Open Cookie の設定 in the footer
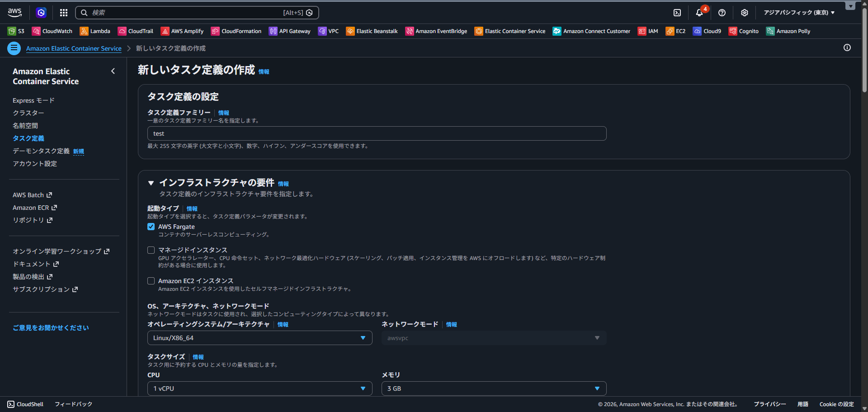The image size is (868, 412). (x=837, y=404)
